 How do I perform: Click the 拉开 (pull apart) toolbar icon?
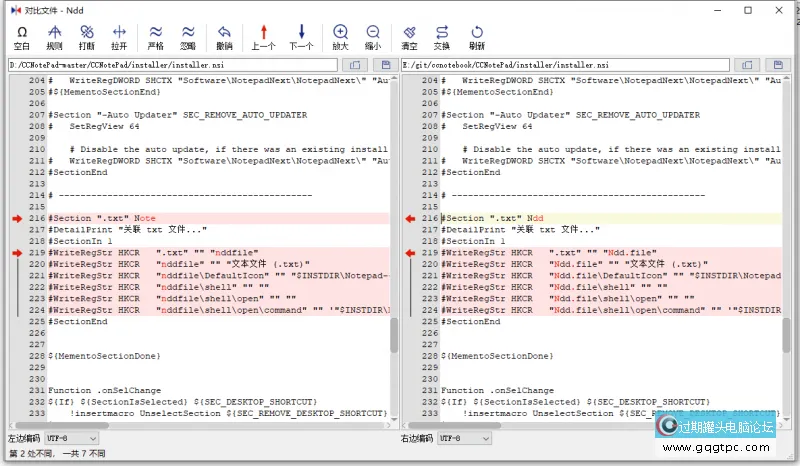(x=119, y=37)
